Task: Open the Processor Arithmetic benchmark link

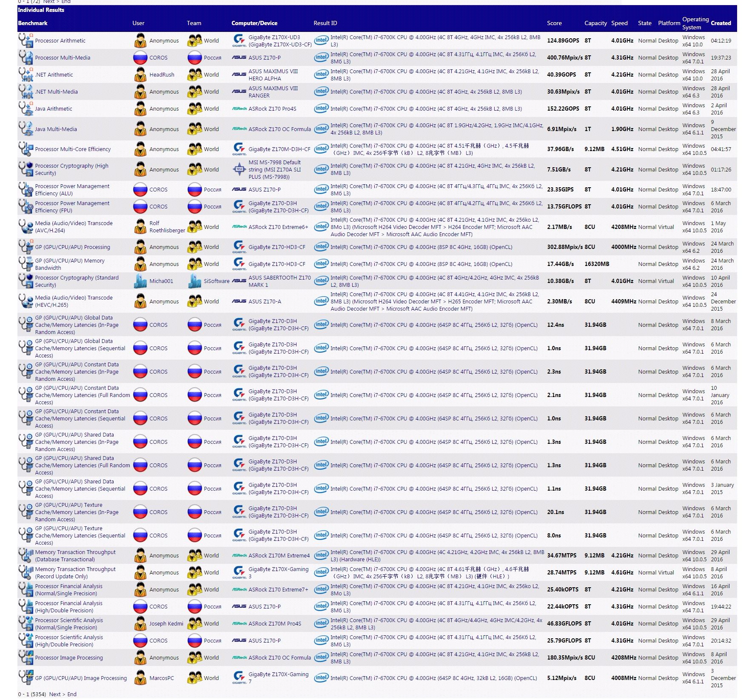Action: (60, 40)
